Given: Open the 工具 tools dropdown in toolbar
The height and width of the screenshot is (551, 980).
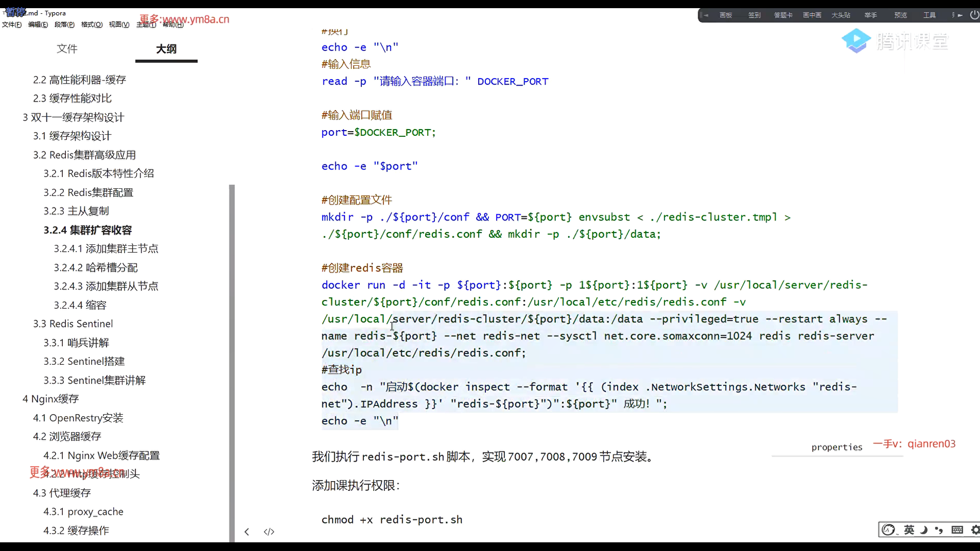Looking at the screenshot, I should tap(929, 15).
